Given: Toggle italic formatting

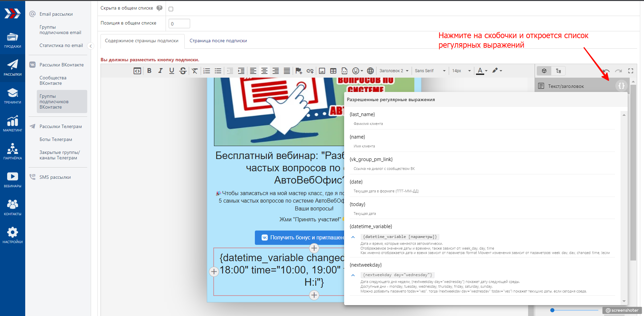Looking at the screenshot, I should click(160, 71).
